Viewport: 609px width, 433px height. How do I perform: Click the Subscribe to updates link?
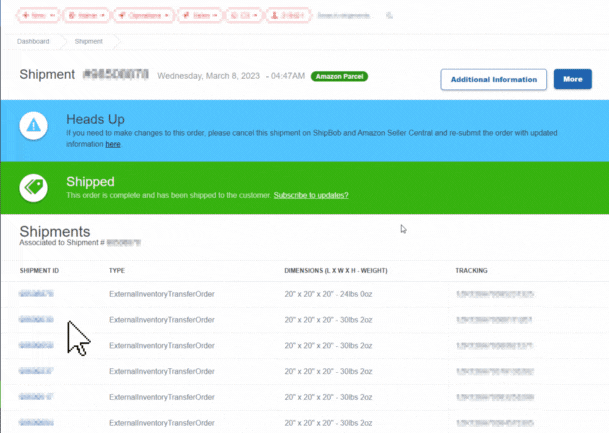311,195
